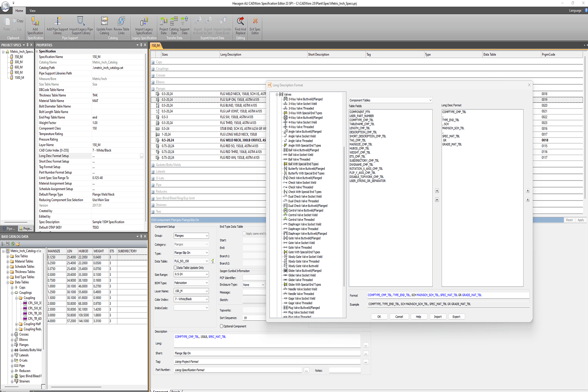
Task: Open the Color Index 7 - White/Black selector
Action: [191, 299]
